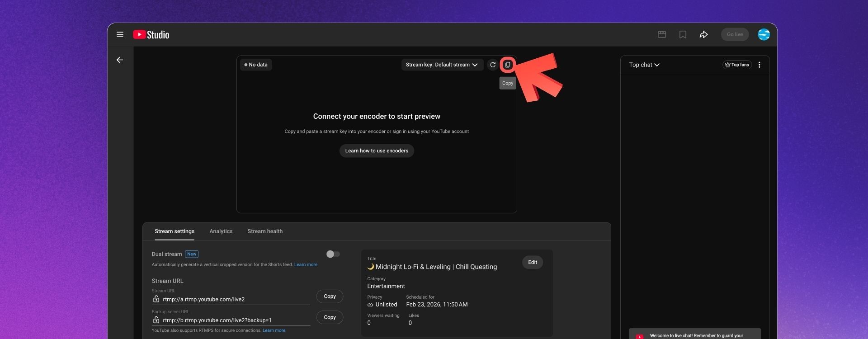Click the bookmark icon in header
This screenshot has width=868, height=339.
[683, 34]
